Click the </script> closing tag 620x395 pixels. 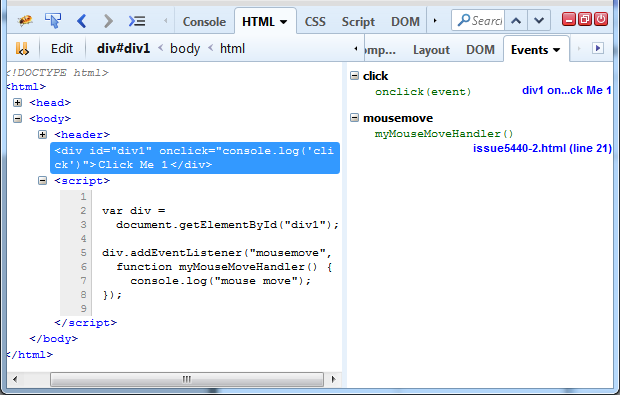(86, 323)
